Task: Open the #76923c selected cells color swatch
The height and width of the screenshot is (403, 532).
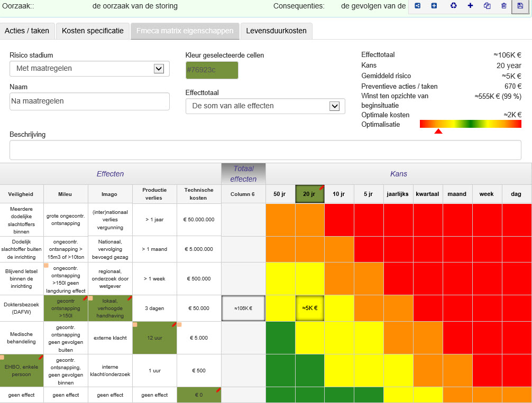Action: pos(212,70)
